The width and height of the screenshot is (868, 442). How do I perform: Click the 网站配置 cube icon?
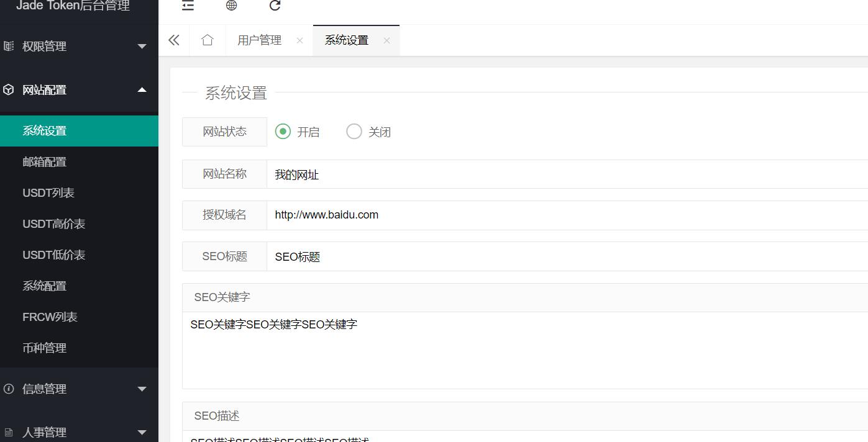9,90
